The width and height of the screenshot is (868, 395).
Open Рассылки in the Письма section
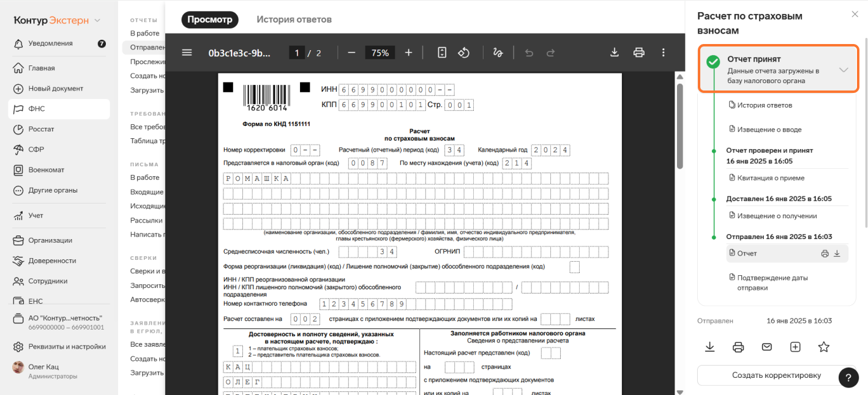coord(146,220)
